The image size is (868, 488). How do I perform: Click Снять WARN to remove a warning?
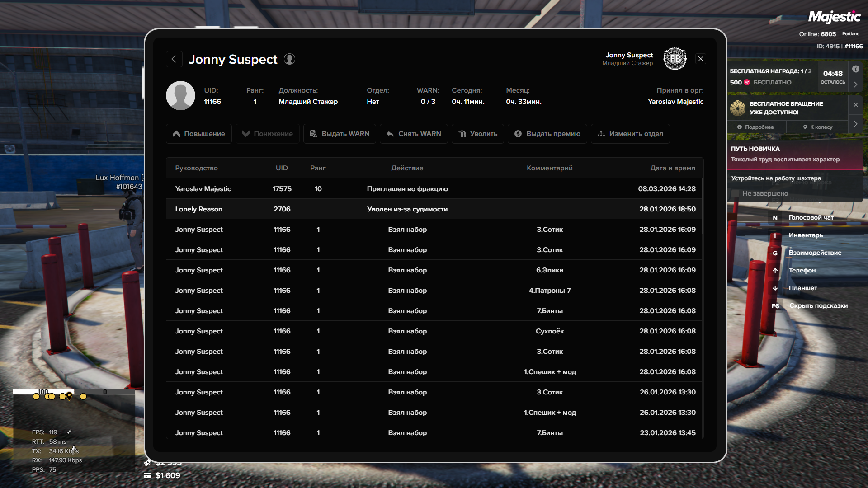414,134
